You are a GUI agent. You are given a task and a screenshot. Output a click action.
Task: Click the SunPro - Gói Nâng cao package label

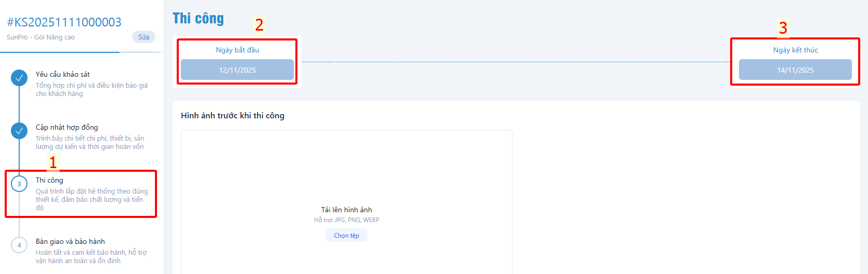pos(40,37)
